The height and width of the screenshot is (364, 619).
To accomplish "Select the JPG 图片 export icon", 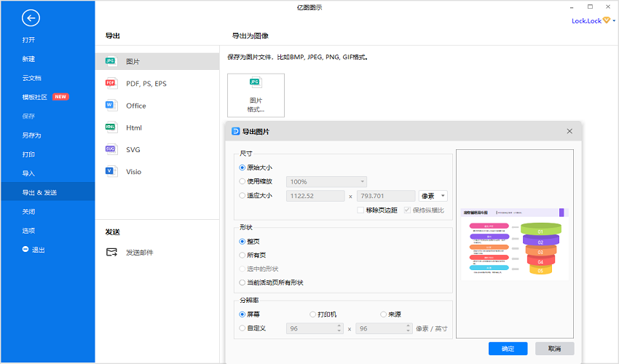I will (x=111, y=61).
